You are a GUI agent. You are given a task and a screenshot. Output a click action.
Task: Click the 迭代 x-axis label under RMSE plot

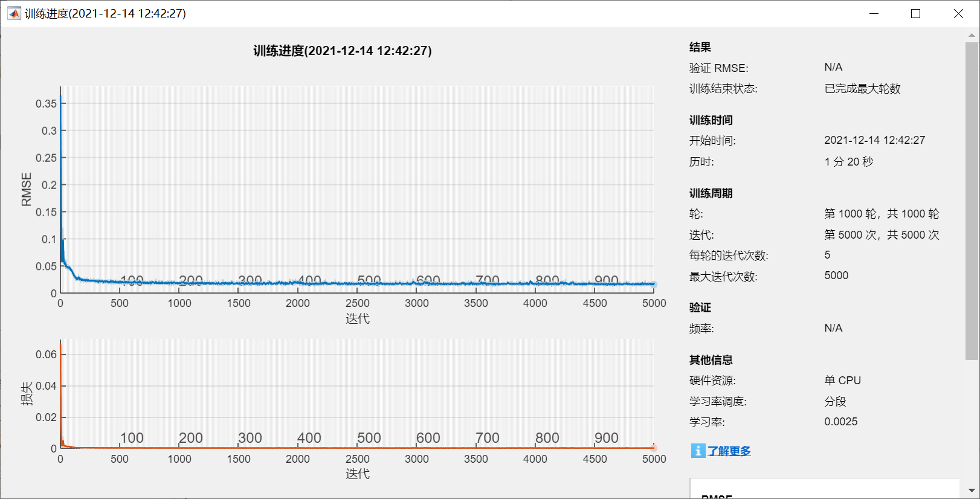(357, 318)
